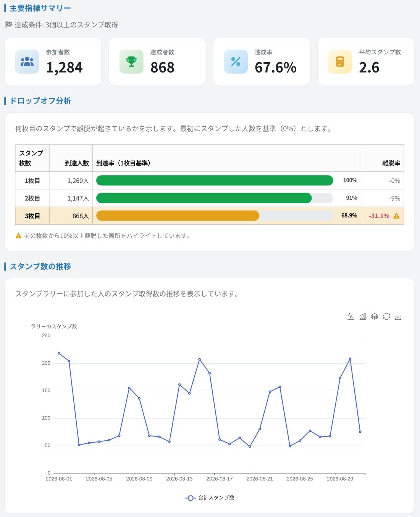420x517 pixels.
Task: Click the -31.1% dropout value
Action: click(379, 216)
